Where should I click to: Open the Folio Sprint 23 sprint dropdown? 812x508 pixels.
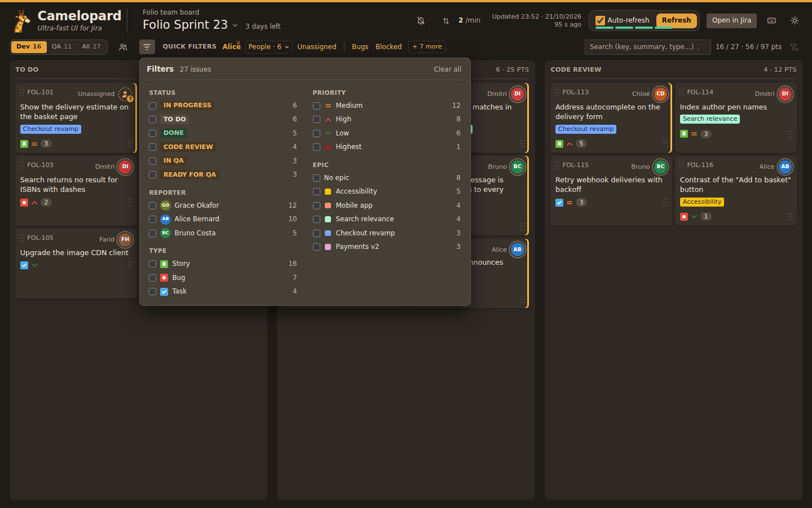[190, 25]
